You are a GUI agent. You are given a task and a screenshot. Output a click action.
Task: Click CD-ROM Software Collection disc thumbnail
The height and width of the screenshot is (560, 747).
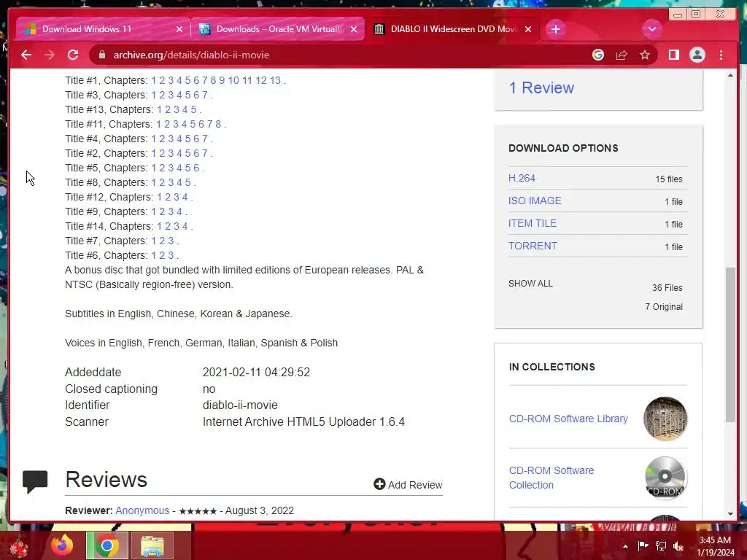665,478
